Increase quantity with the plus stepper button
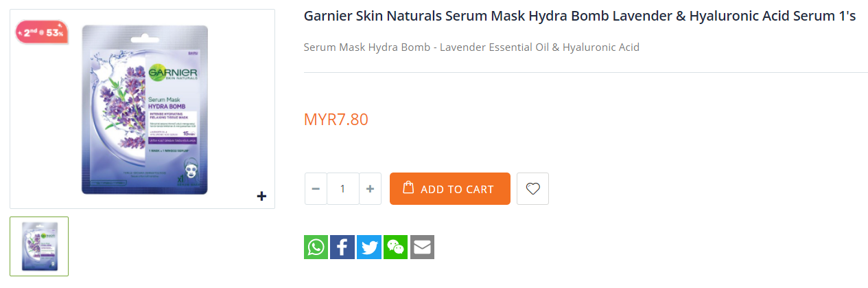The height and width of the screenshot is (288, 868). (370, 188)
